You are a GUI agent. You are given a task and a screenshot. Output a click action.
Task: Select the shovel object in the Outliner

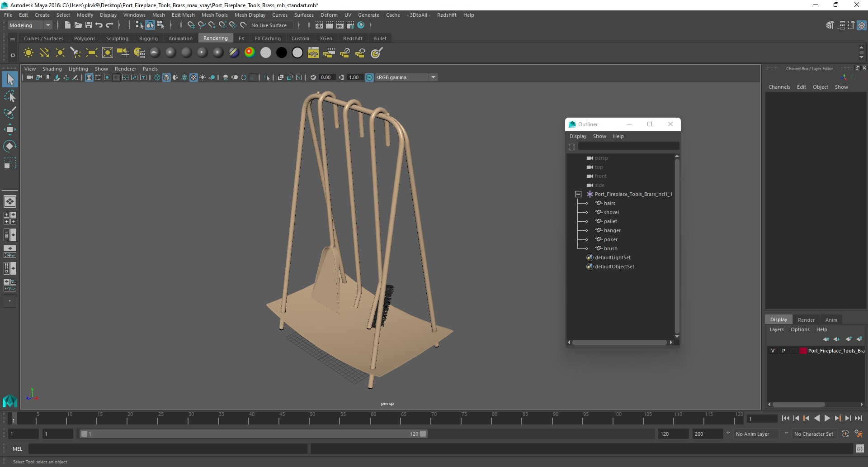pyautogui.click(x=611, y=212)
